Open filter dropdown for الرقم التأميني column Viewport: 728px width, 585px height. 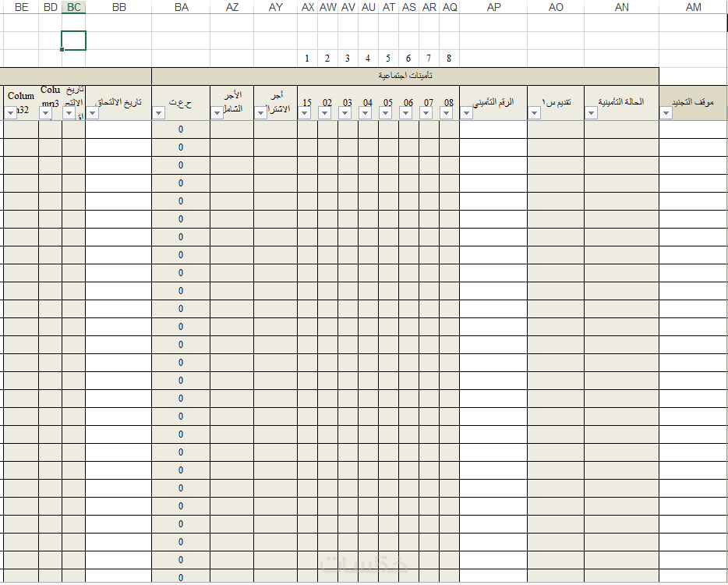click(x=467, y=112)
